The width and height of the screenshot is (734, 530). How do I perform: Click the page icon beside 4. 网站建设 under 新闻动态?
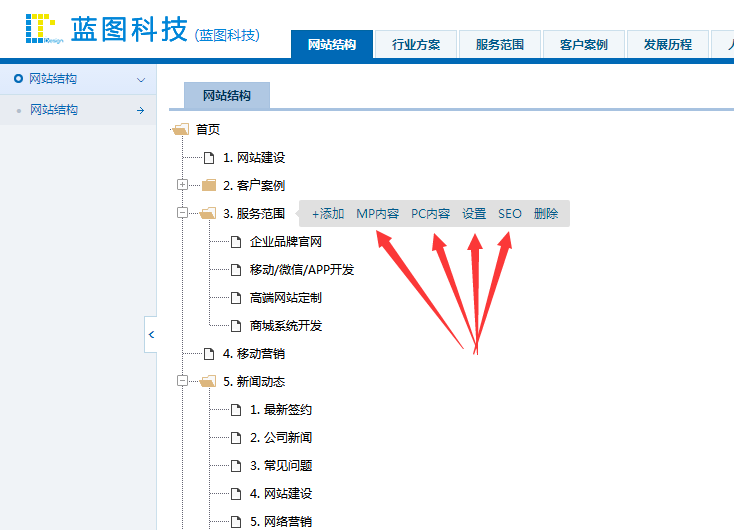(x=236, y=494)
